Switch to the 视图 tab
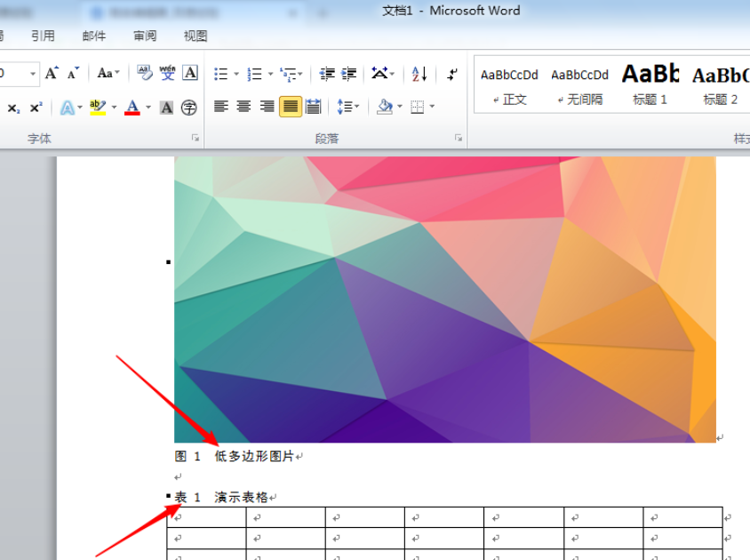This screenshot has height=560, width=750. (195, 36)
